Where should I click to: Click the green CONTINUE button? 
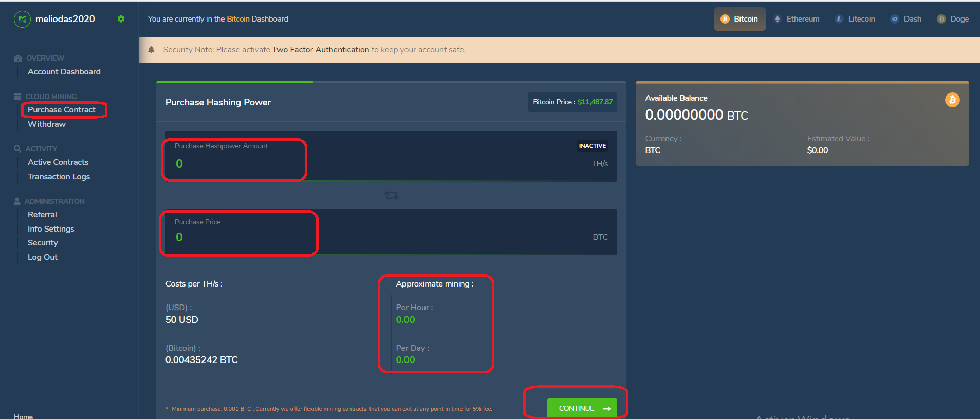582,408
